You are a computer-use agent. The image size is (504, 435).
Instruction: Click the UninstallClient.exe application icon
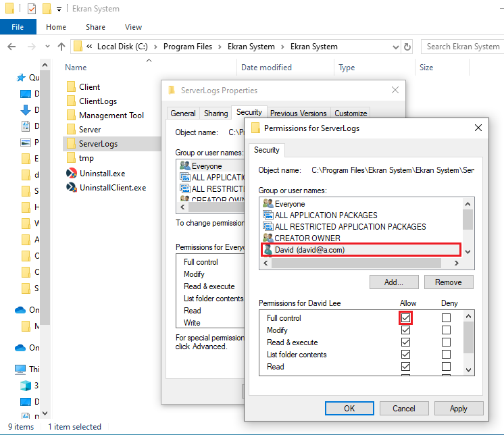(x=72, y=188)
